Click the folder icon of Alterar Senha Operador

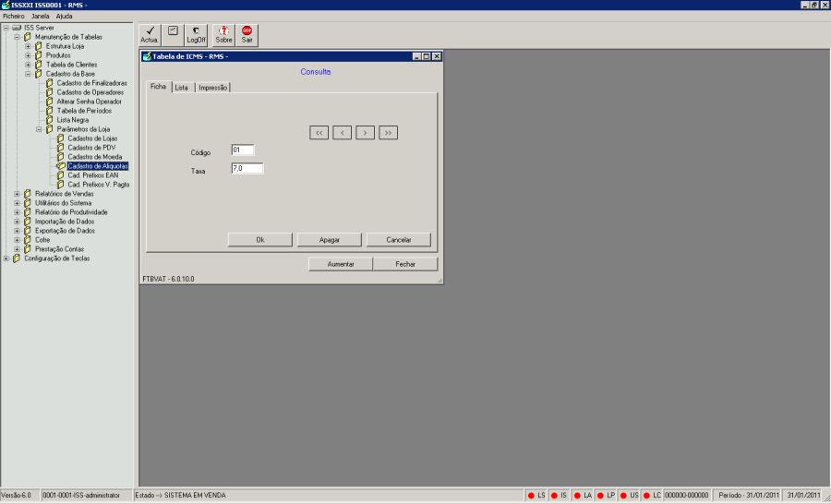[x=49, y=102]
